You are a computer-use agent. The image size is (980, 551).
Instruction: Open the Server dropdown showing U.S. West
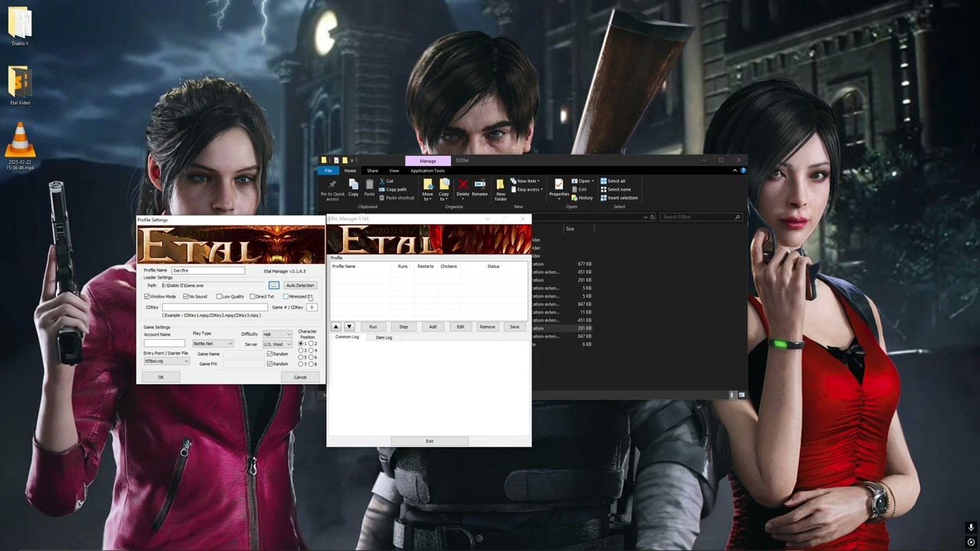click(x=277, y=344)
